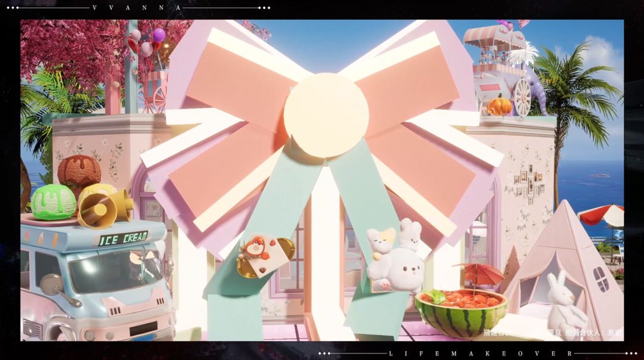Select the watermelon fruit bowl
The image size is (644, 360).
pos(461,312)
